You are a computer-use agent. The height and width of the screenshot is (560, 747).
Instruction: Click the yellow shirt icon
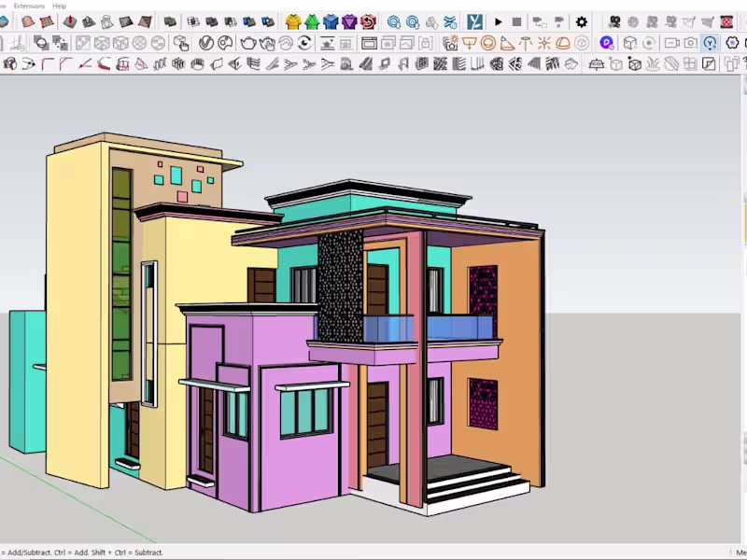(293, 21)
